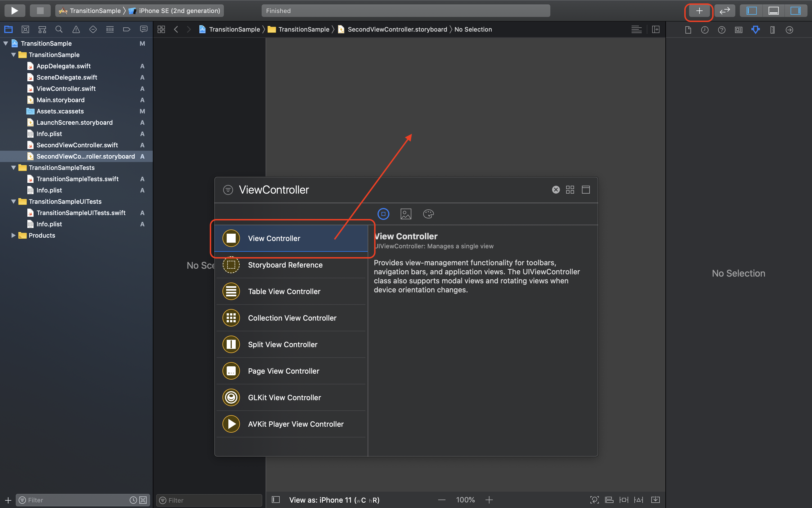This screenshot has height=508, width=812.
Task: Run the app with the play button
Action: [x=14, y=11]
